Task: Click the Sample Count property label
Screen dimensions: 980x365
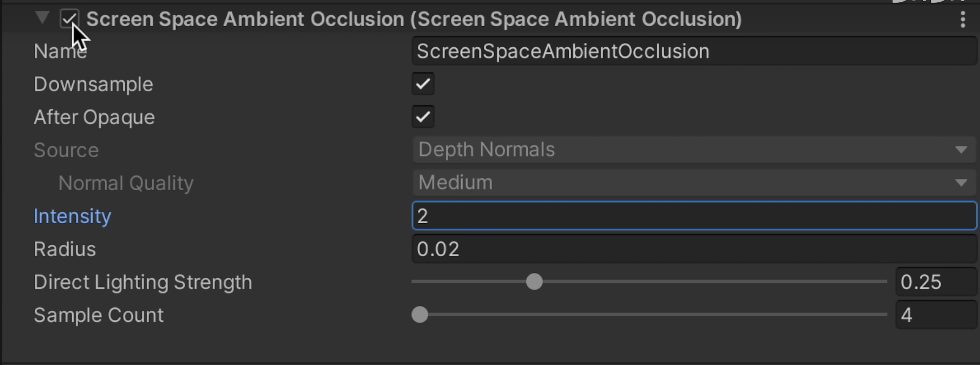Action: point(98,315)
